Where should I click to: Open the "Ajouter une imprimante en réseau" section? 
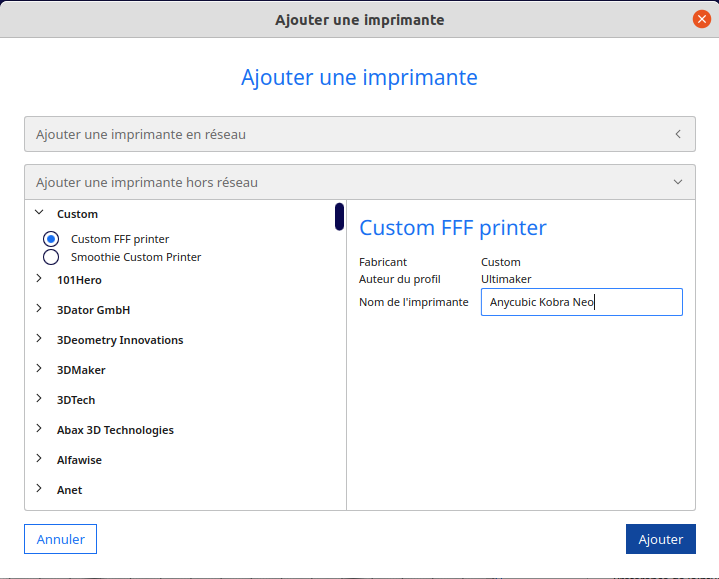(141, 134)
